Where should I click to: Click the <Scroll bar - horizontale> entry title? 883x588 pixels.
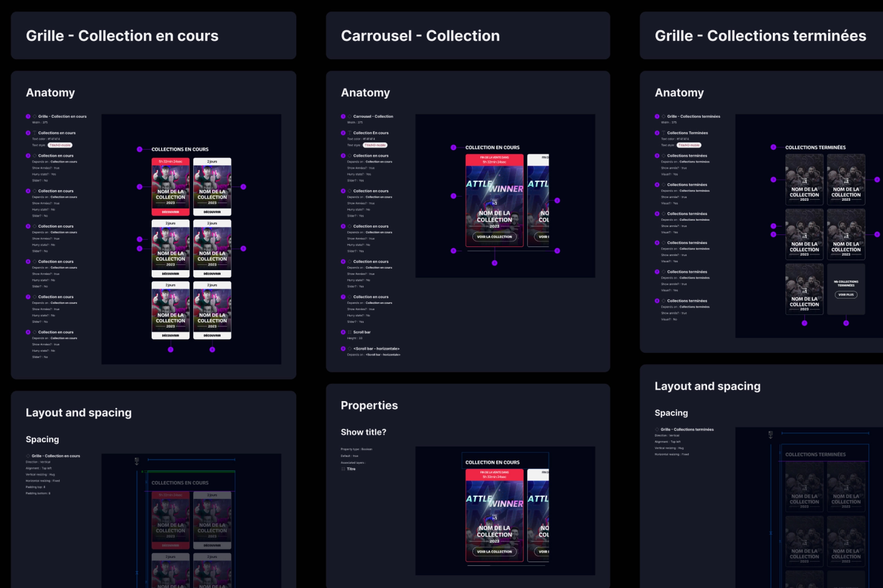click(376, 348)
